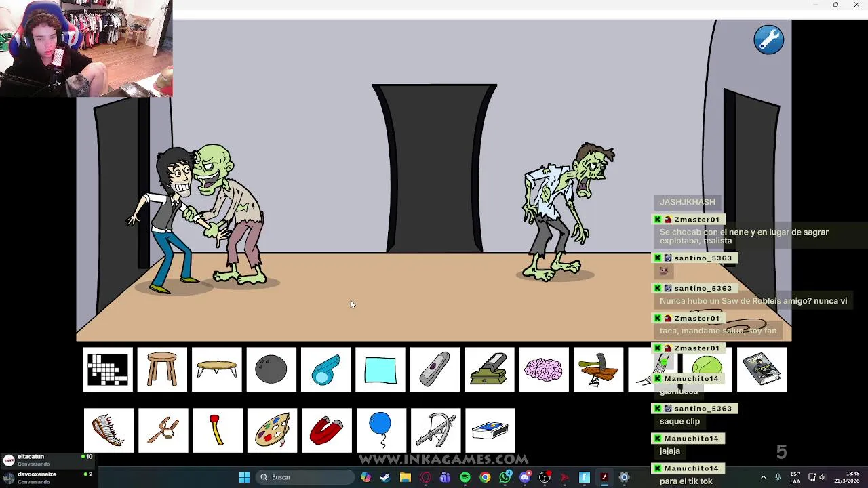The image size is (868, 488).
Task: Open WhatsApp from the taskbar
Action: (x=505, y=477)
